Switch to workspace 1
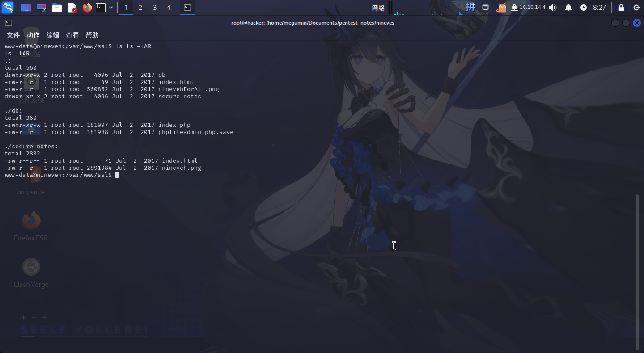644x353 pixels. 126,8
